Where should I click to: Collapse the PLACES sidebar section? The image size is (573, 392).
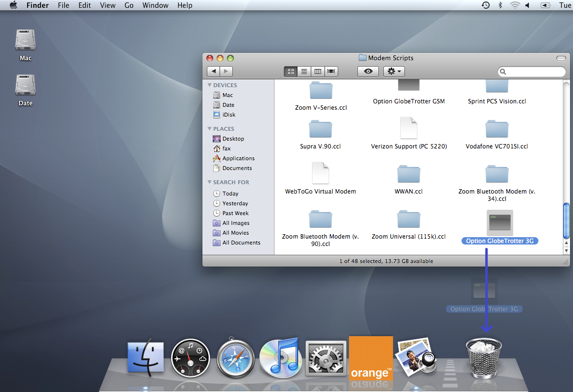209,128
